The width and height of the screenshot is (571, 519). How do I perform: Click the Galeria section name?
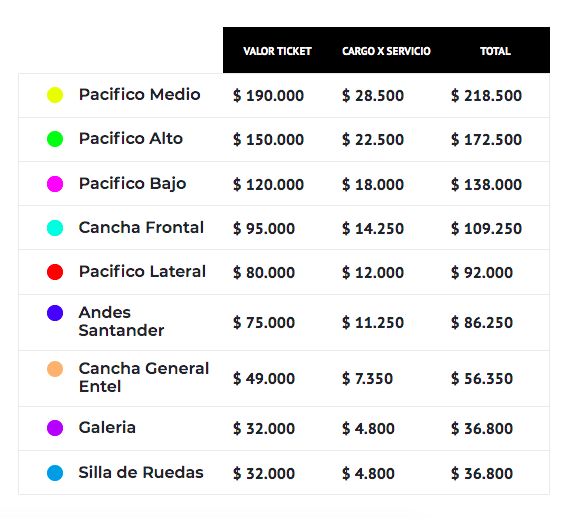(107, 428)
